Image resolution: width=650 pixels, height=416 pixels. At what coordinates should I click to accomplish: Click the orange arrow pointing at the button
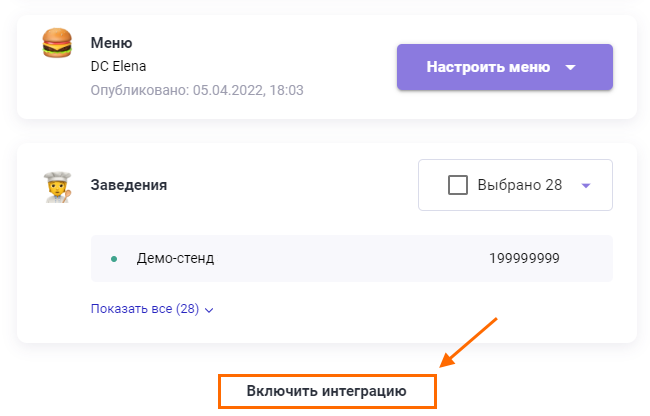[x=469, y=342]
